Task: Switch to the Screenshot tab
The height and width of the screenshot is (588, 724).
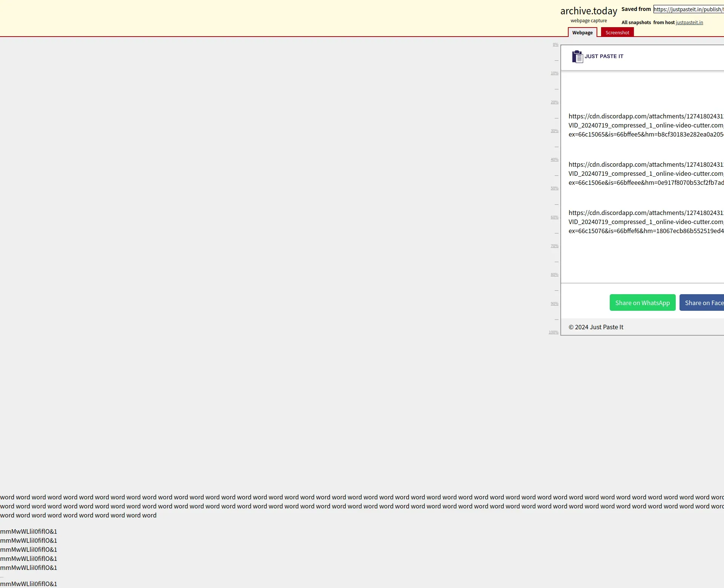Action: pyautogui.click(x=617, y=32)
